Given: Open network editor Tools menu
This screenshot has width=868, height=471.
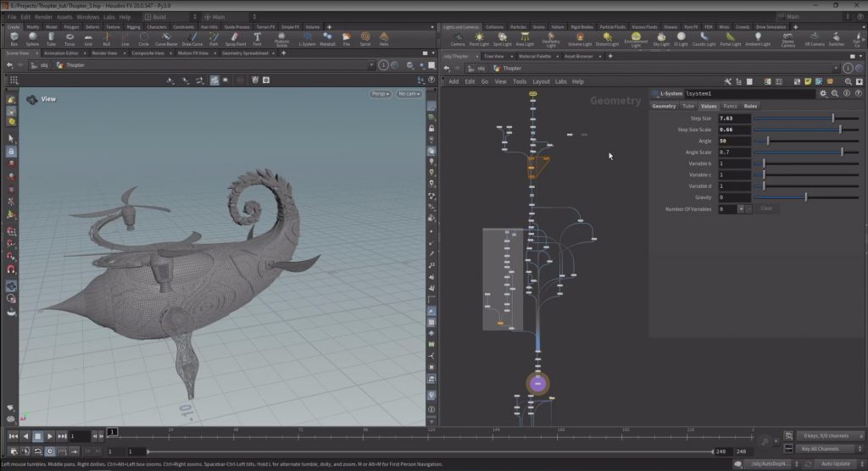Looking at the screenshot, I should point(520,81).
